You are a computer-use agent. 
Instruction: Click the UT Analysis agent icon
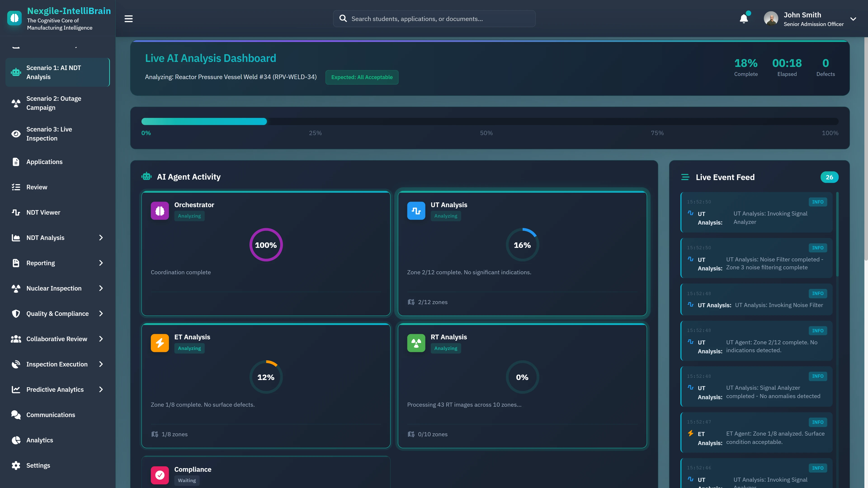416,211
